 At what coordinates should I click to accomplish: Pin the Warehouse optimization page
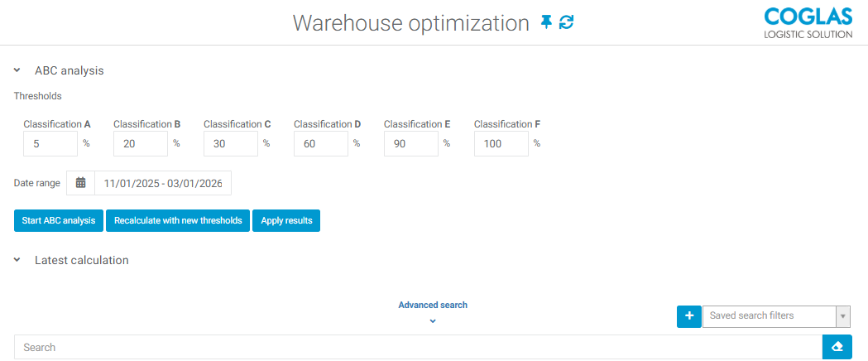pyautogui.click(x=546, y=22)
